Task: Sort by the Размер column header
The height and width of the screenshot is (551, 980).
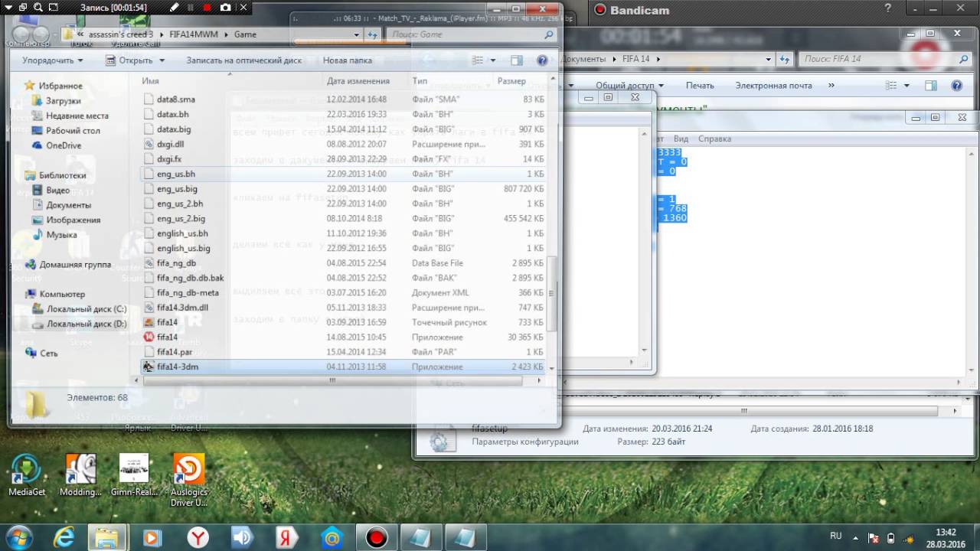Action: coord(511,80)
